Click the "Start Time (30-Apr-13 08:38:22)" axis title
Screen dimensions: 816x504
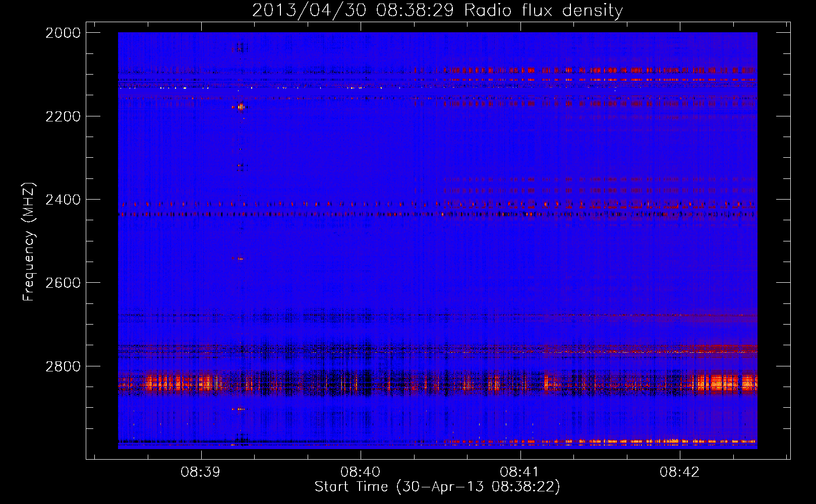[x=437, y=487]
